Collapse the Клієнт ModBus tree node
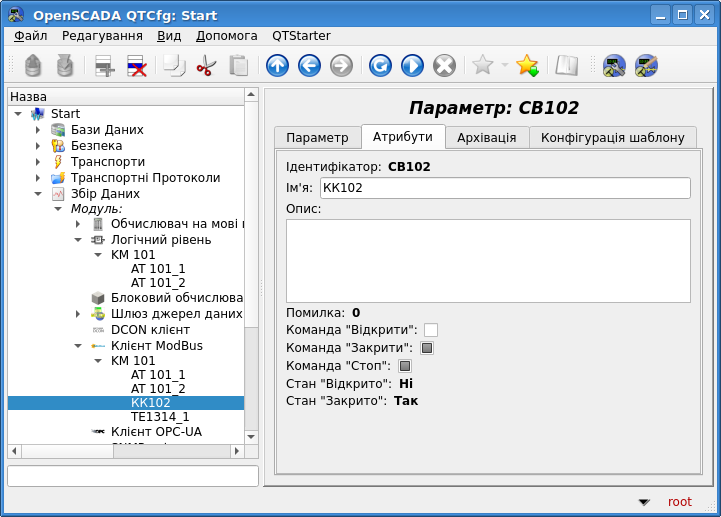721x517 pixels. pos(78,345)
